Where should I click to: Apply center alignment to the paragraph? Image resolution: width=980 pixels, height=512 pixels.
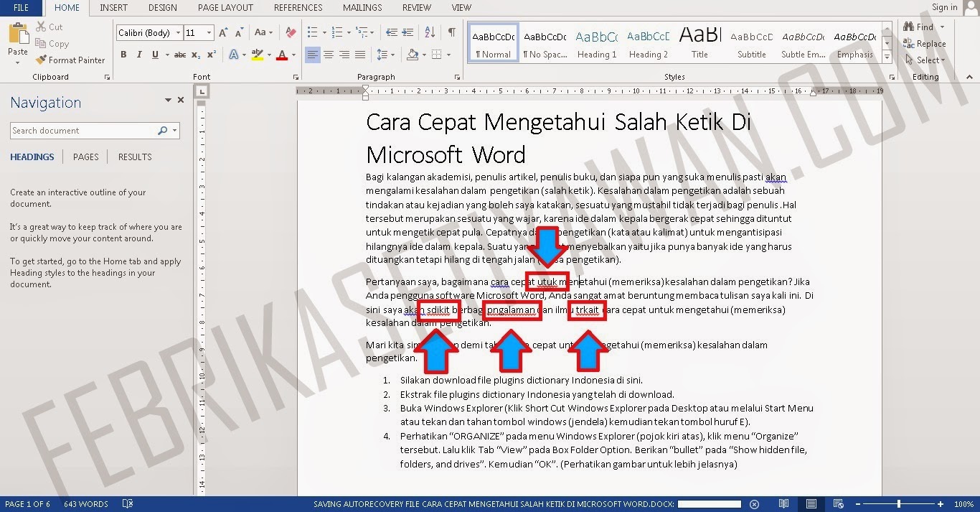328,55
